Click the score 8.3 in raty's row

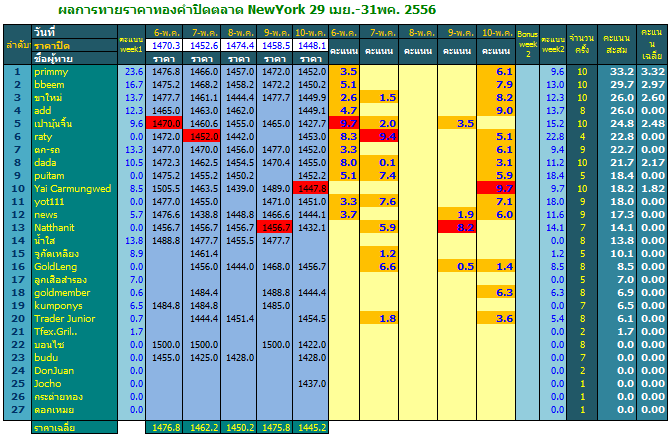tap(344, 137)
